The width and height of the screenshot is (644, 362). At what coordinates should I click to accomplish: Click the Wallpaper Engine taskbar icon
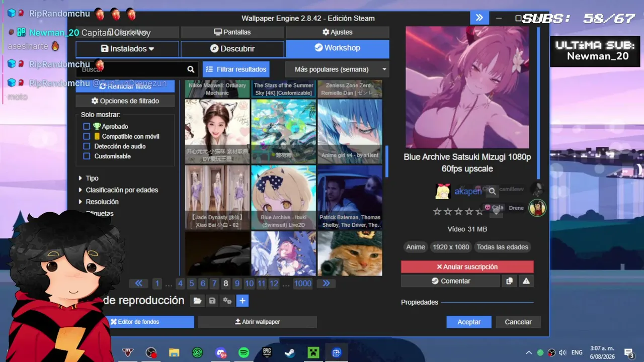337,352
